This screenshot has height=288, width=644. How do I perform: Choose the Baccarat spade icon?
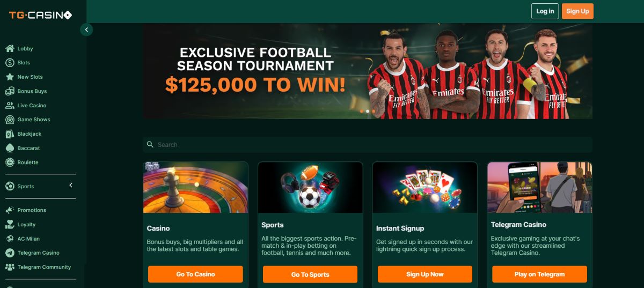click(10, 148)
